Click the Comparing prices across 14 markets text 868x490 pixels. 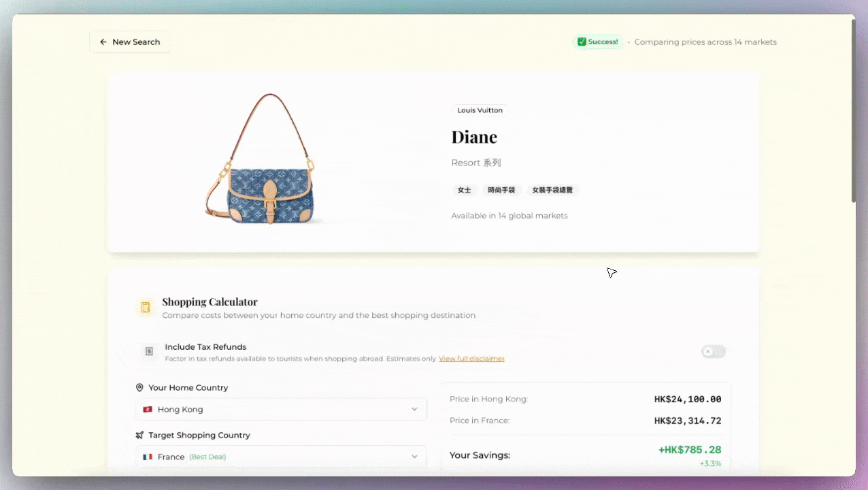tap(705, 42)
